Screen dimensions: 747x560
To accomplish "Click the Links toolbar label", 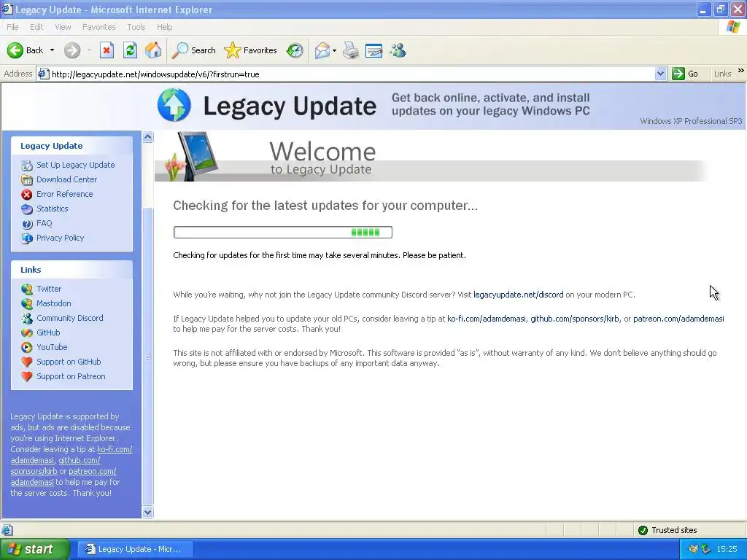I will tap(723, 74).
